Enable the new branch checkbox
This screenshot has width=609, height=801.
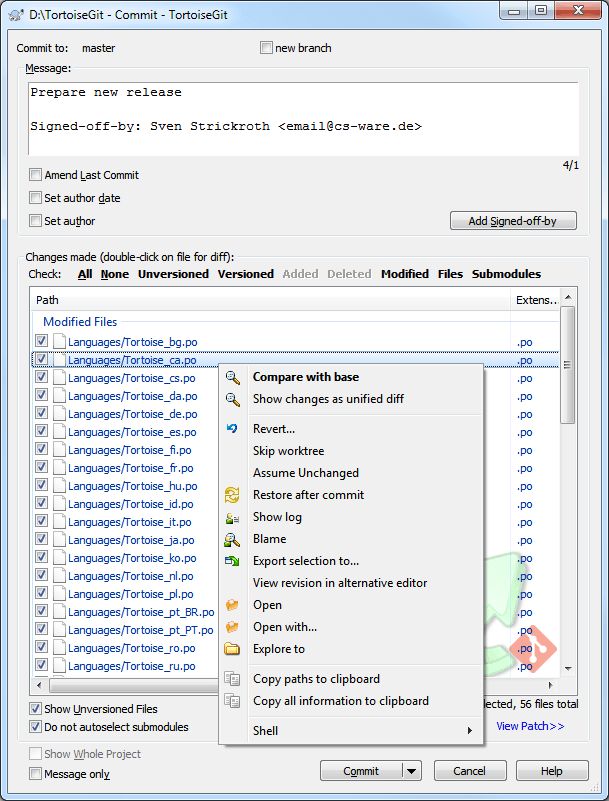click(x=266, y=48)
